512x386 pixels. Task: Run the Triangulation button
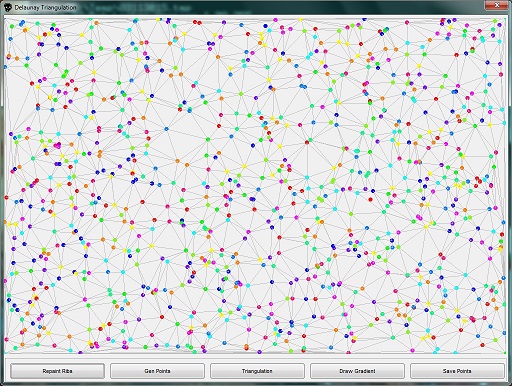257,371
